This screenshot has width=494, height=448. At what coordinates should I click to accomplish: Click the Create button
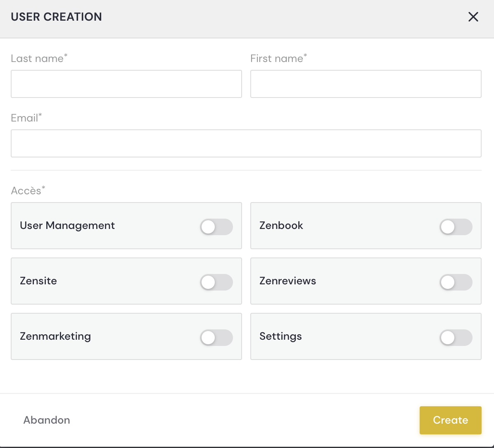(x=450, y=420)
